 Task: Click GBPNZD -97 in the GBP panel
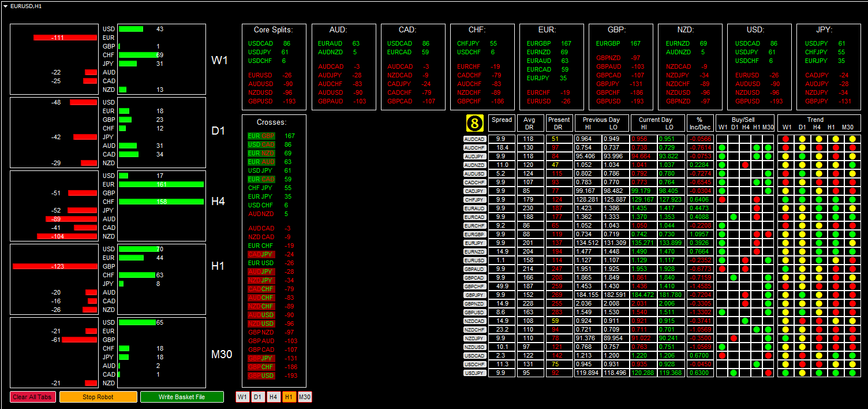(x=618, y=58)
